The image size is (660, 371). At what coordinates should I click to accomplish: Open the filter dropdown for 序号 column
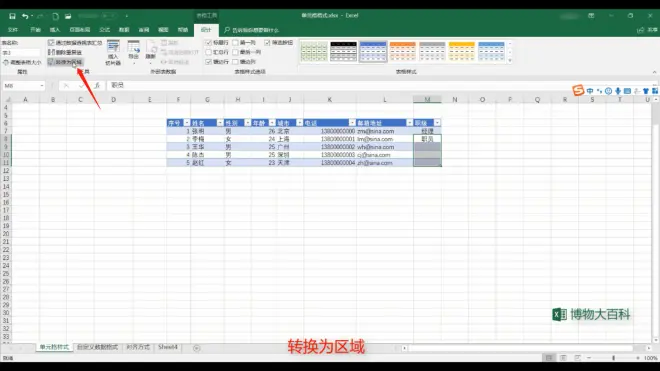pos(187,123)
